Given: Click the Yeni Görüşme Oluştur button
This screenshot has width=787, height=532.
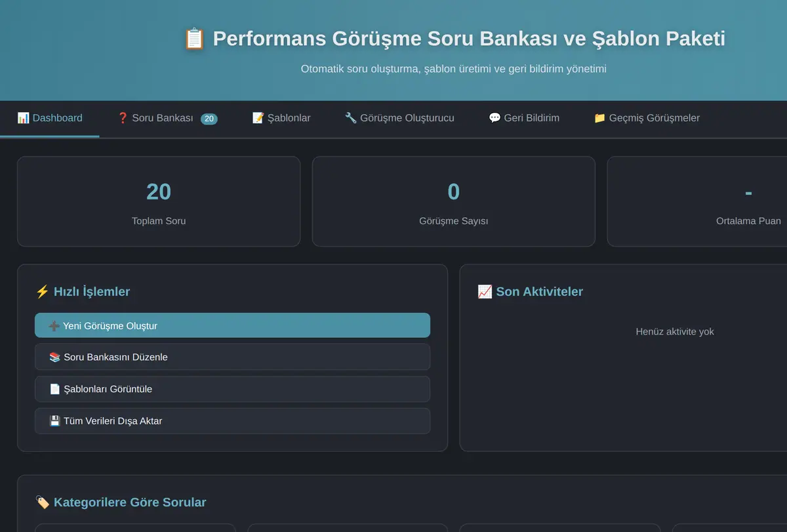Looking at the screenshot, I should point(232,325).
